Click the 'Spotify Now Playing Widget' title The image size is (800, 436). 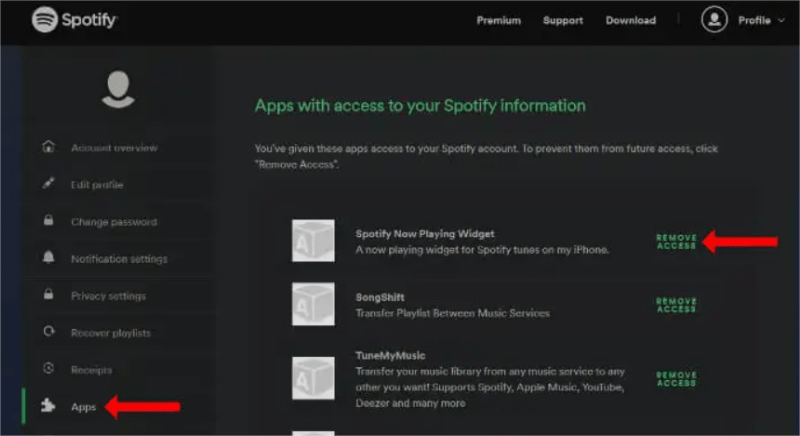(425, 234)
